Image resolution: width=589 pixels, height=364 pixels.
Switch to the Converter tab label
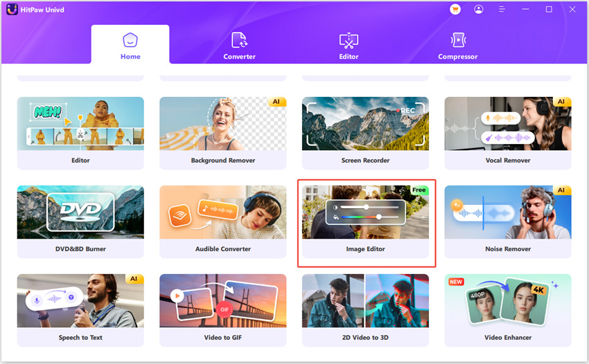click(x=239, y=57)
